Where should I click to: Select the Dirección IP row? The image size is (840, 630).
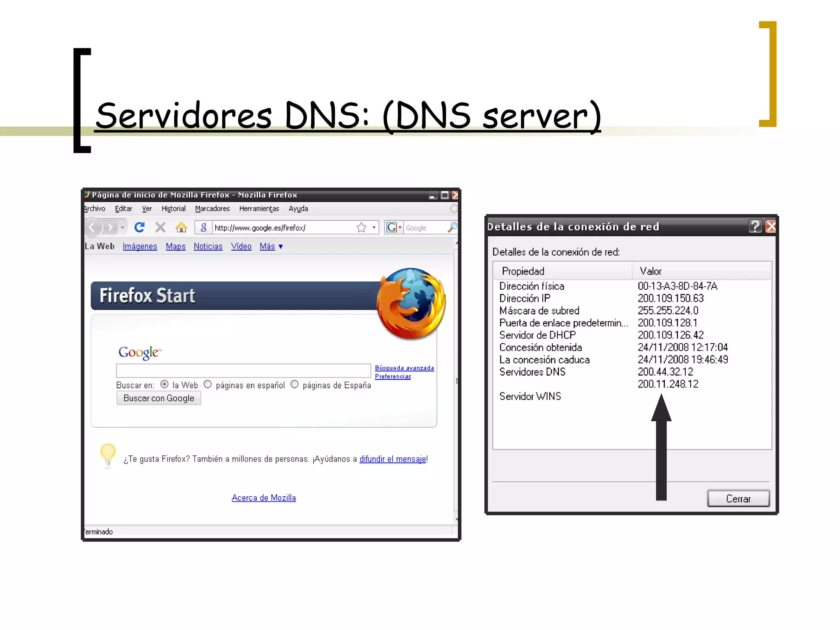632,298
